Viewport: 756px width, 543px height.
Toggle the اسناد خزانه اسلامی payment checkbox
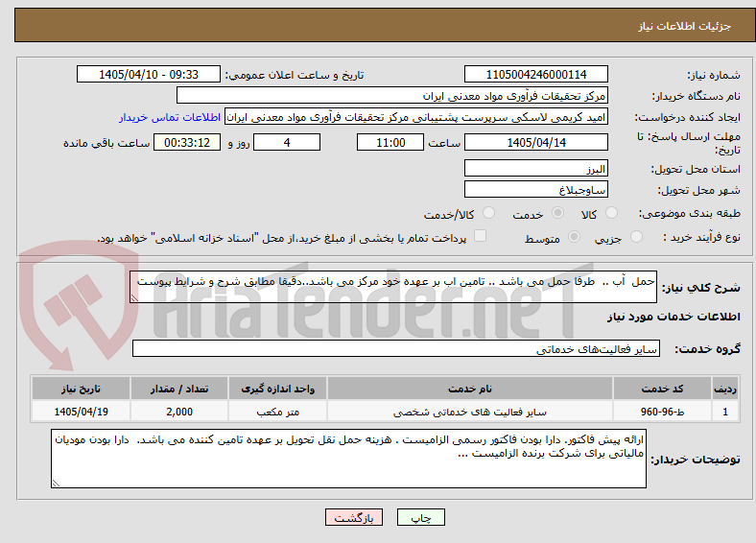pos(481,236)
